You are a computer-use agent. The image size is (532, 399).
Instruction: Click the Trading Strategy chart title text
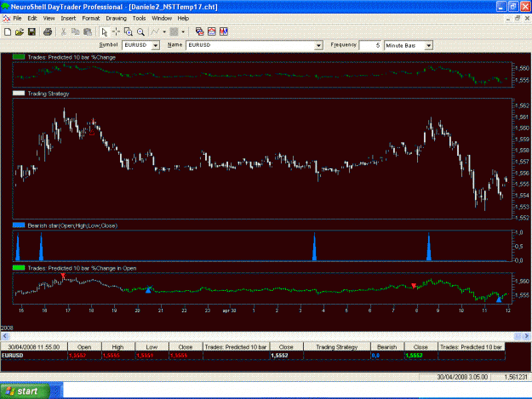(x=49, y=94)
